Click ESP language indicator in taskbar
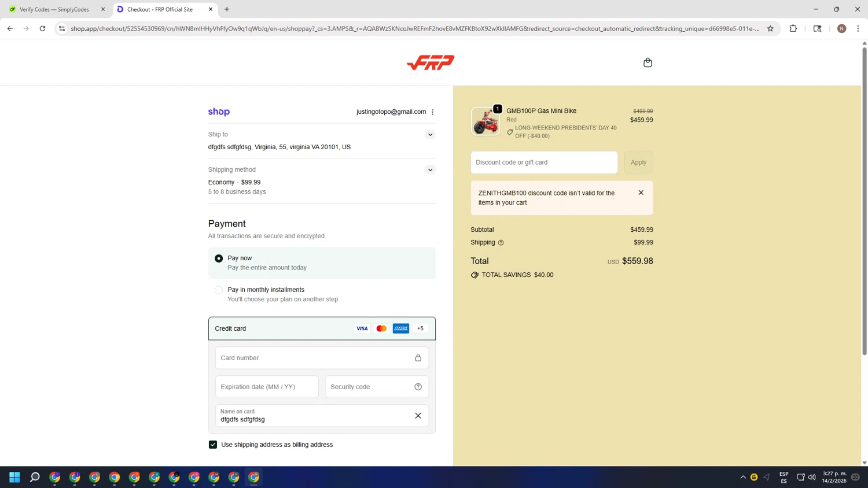 (x=784, y=477)
